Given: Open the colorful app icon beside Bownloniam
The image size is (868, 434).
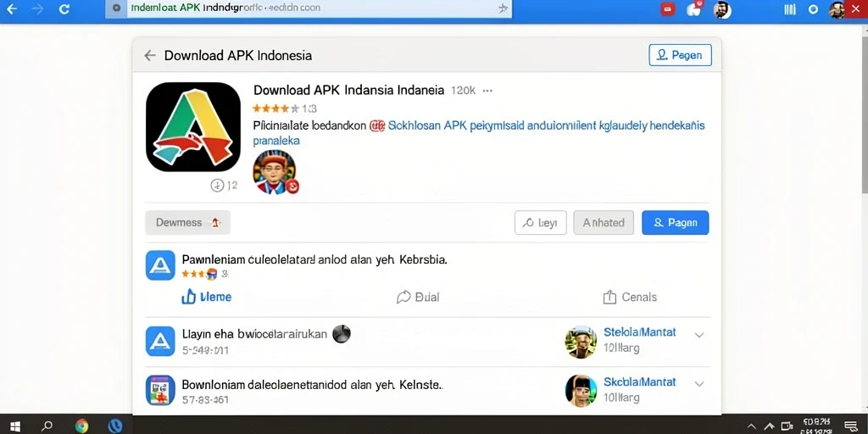Looking at the screenshot, I should coord(160,390).
